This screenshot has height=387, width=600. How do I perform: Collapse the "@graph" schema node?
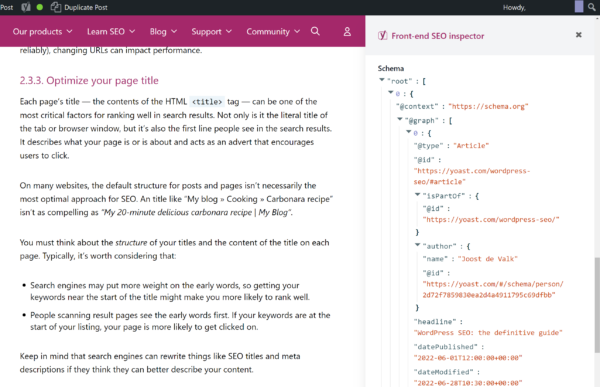(x=399, y=119)
